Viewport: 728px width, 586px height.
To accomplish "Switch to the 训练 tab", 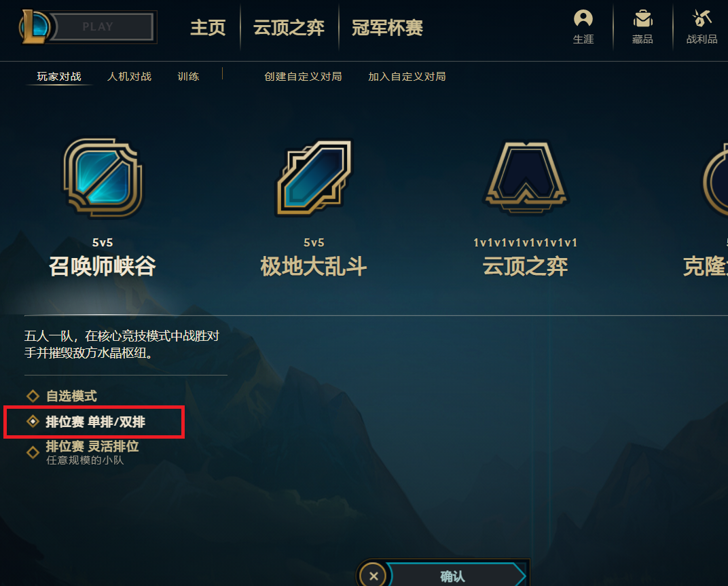I will 188,77.
